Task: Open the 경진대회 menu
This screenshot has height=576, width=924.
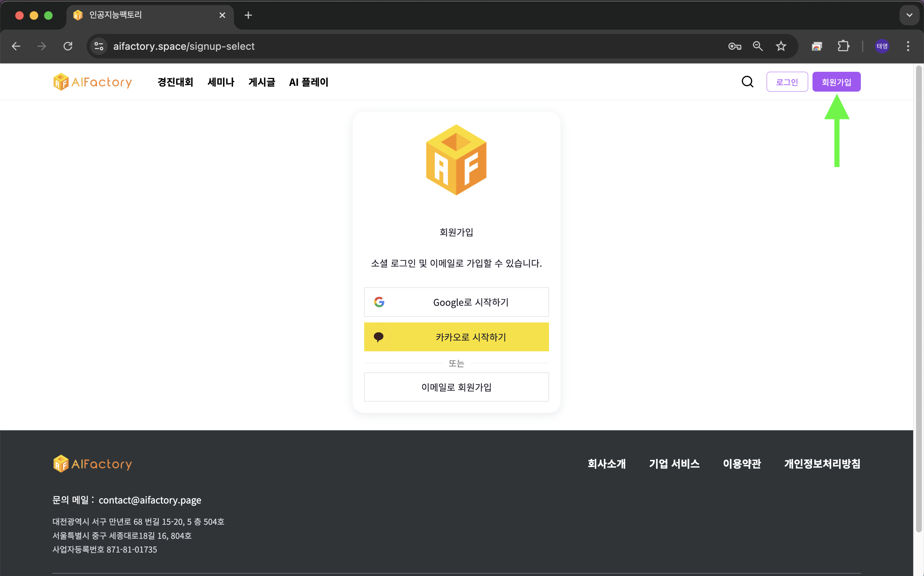Action: tap(175, 82)
